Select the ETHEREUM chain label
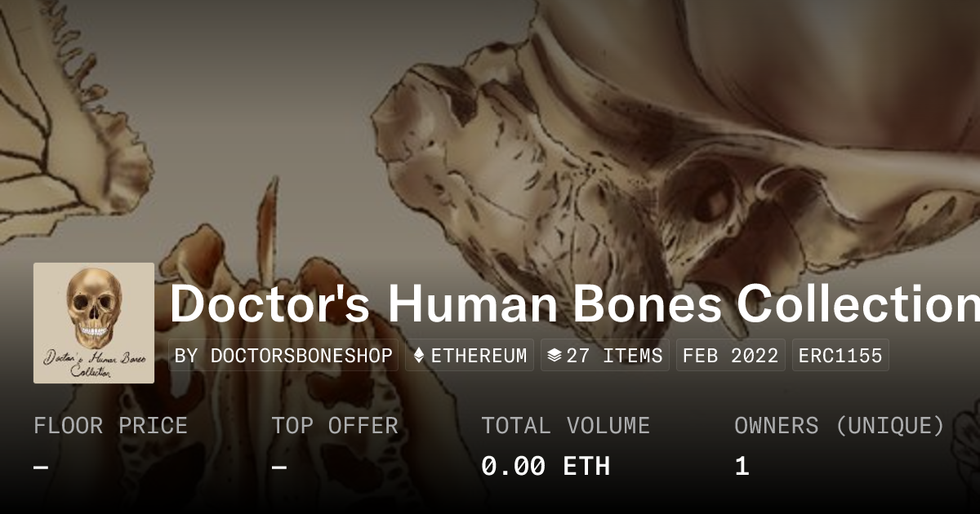This screenshot has width=980, height=514. [479, 356]
